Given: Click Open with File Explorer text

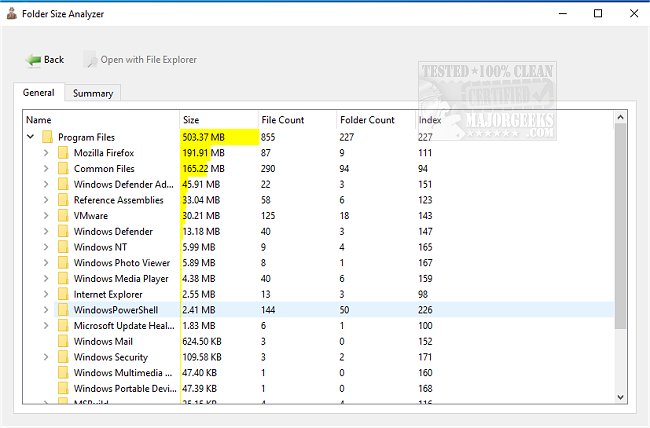Looking at the screenshot, I should [x=148, y=60].
